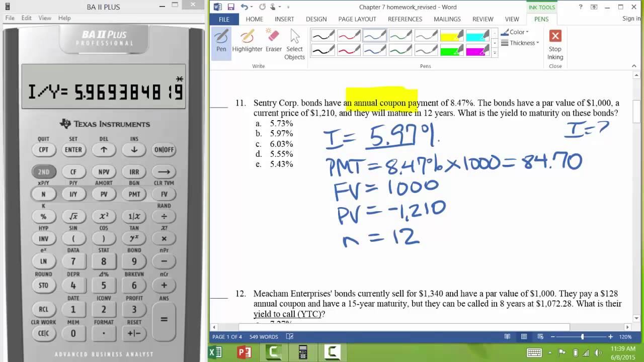The image size is (644, 362).
Task: Toggle touch/mouse mode in Quick Access
Action: point(273,7)
